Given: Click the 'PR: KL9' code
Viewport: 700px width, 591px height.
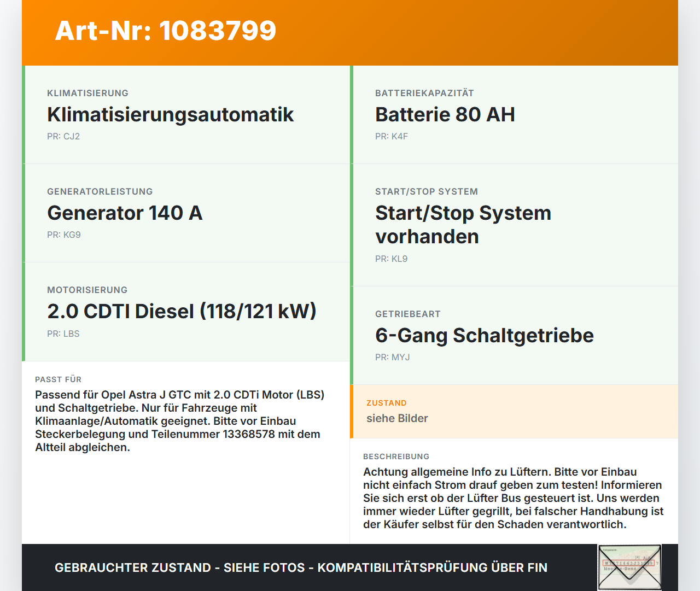Looking at the screenshot, I should (x=392, y=259).
